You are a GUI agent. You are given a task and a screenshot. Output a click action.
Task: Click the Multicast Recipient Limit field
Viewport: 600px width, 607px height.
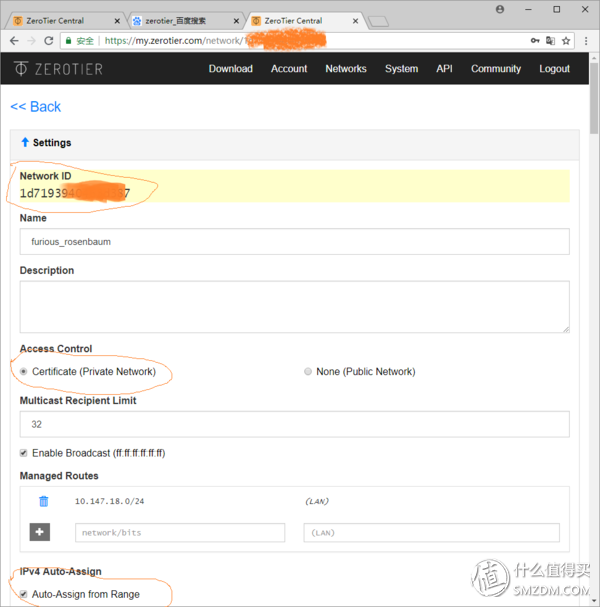[x=295, y=424]
